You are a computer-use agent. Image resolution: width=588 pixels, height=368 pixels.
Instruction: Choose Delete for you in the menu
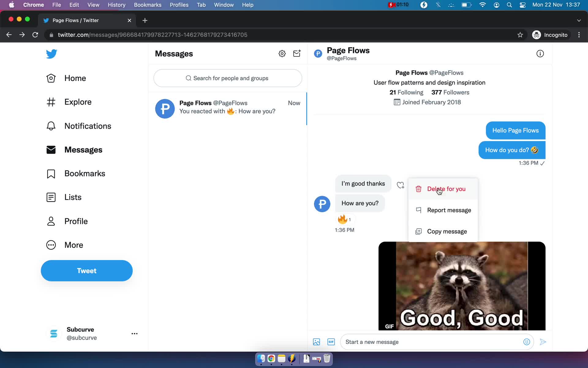point(443,189)
